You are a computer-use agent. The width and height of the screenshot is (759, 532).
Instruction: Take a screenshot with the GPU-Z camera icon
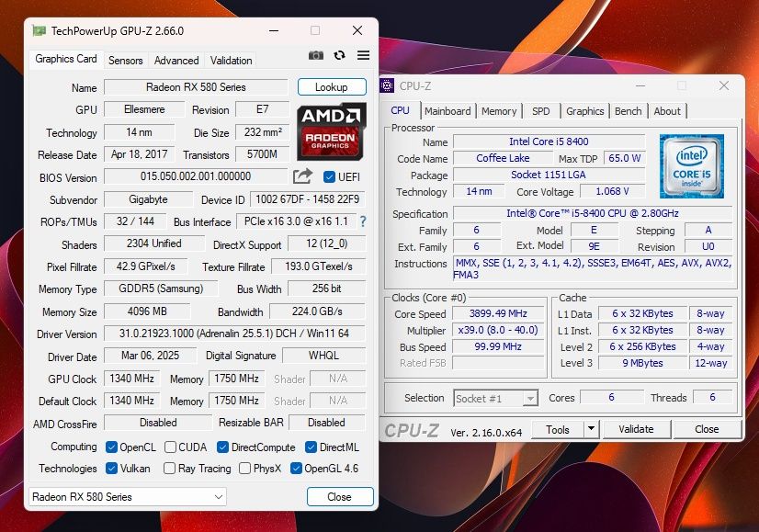pyautogui.click(x=316, y=55)
